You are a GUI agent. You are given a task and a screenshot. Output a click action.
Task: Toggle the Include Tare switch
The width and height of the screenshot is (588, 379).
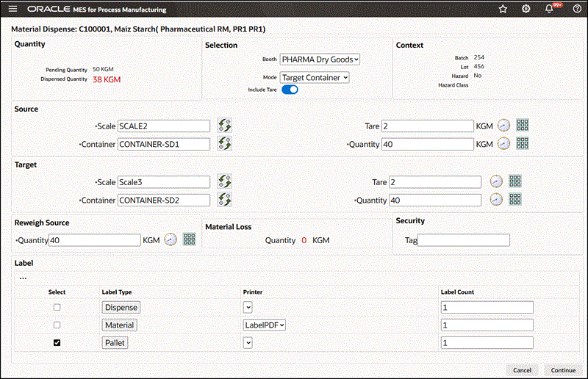tap(290, 90)
